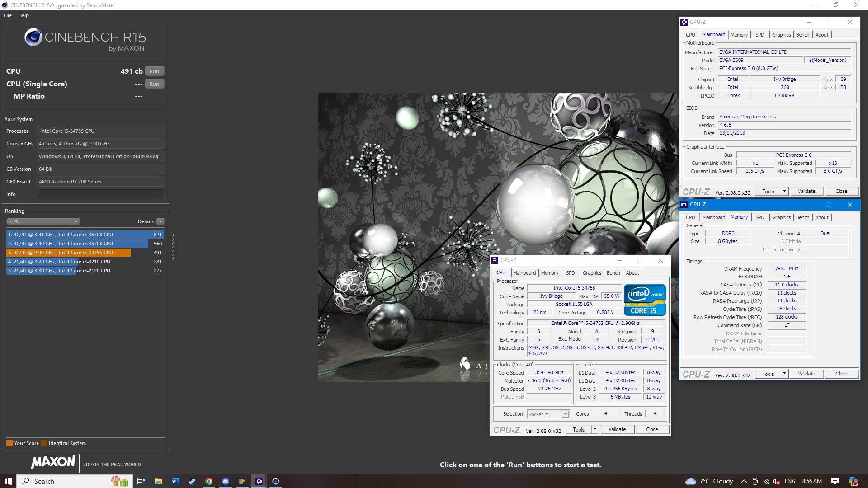The width and height of the screenshot is (868, 488).
Task: Expand Tools dropdown arrow in Memory CPU-Z window
Action: (785, 374)
